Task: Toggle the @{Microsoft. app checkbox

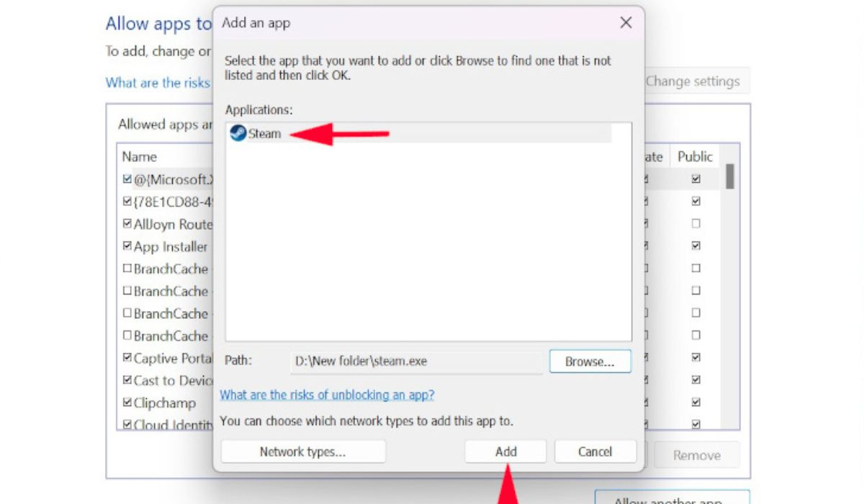Action: tap(127, 179)
